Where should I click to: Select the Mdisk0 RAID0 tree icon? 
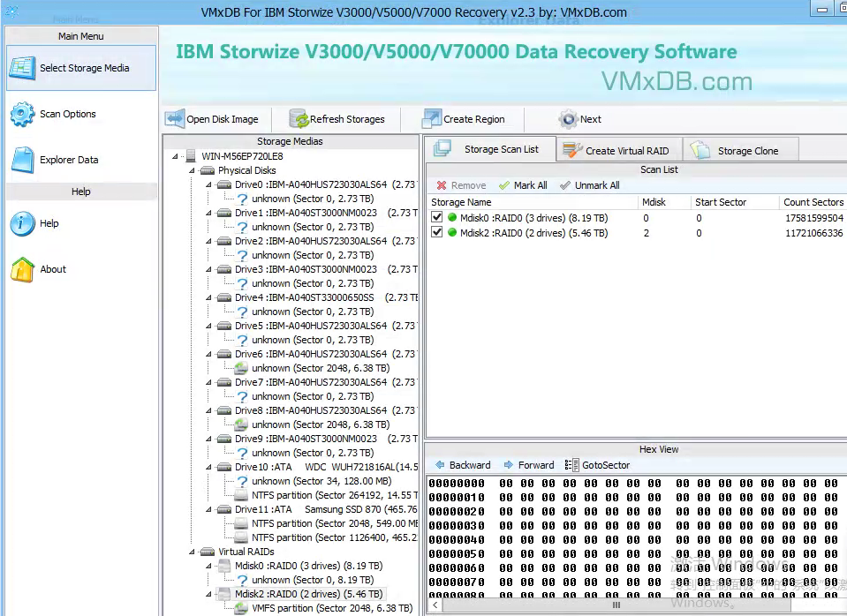[x=224, y=566]
